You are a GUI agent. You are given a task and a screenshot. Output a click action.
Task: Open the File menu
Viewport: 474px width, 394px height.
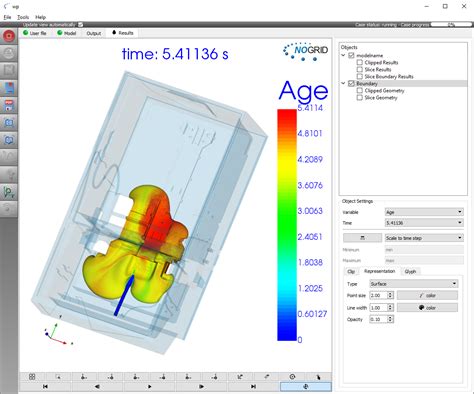click(7, 17)
